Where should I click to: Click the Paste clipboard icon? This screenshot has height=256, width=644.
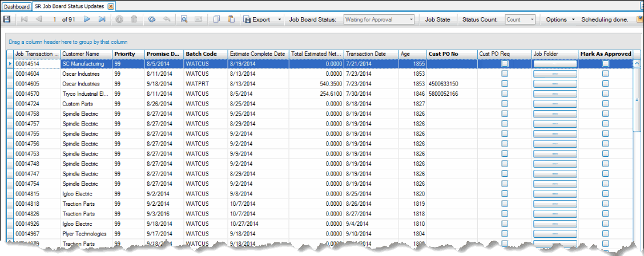point(231,19)
